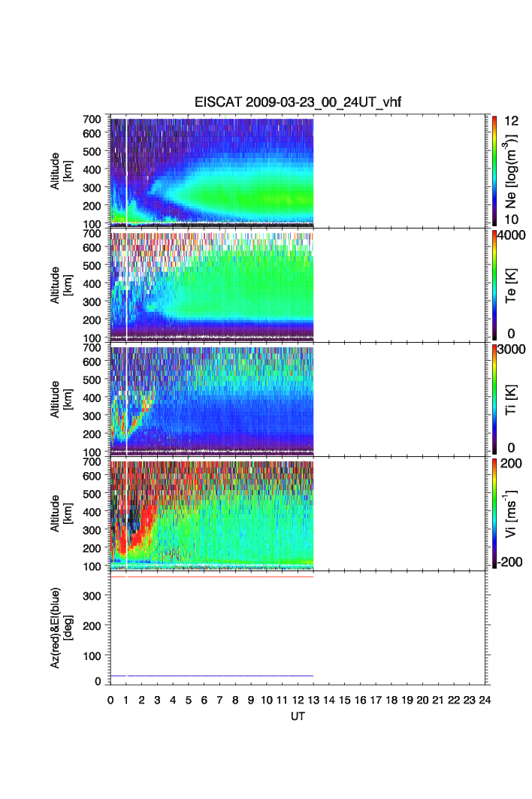Image resolution: width=532 pixels, height=799 pixels.
Task: Click the 3000 maximum of Ti scale
Action: pos(512,349)
